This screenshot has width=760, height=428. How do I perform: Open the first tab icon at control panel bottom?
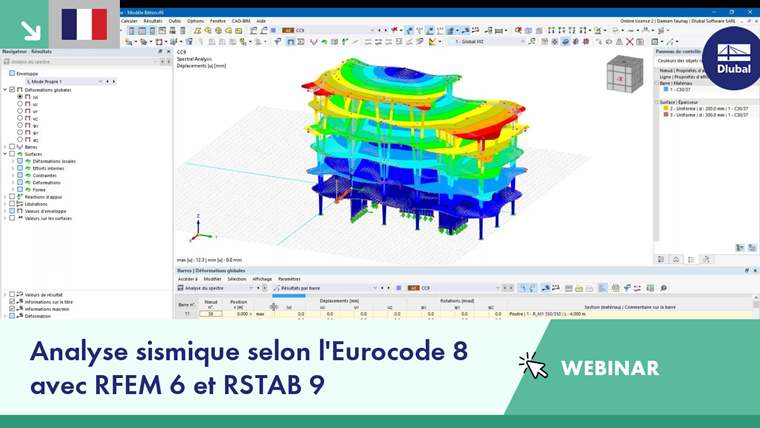(x=661, y=259)
